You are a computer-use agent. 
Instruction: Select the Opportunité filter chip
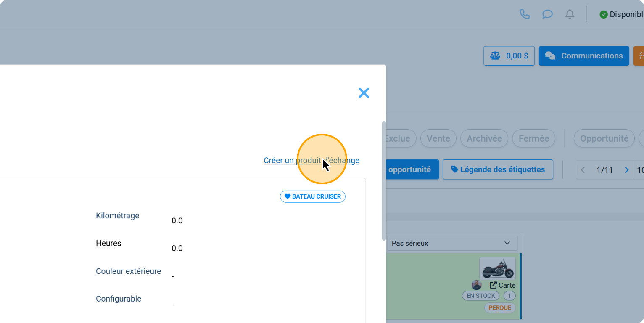click(x=604, y=138)
